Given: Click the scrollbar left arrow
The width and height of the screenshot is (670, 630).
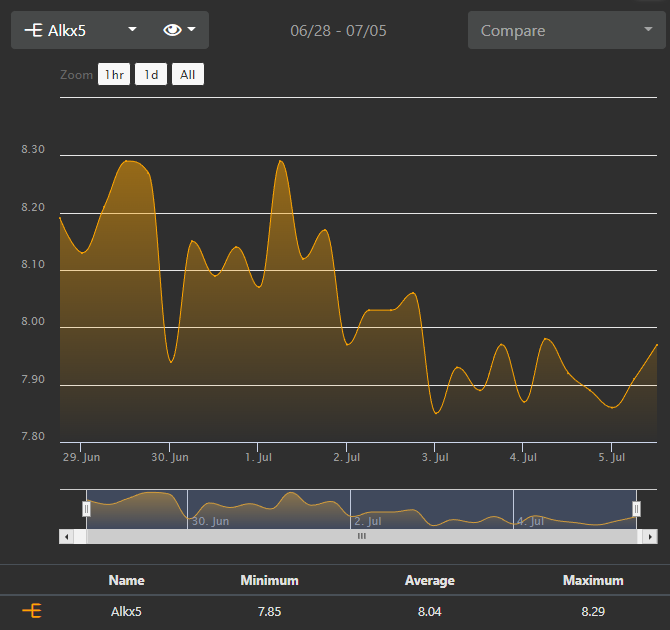Looking at the screenshot, I should [x=66, y=537].
